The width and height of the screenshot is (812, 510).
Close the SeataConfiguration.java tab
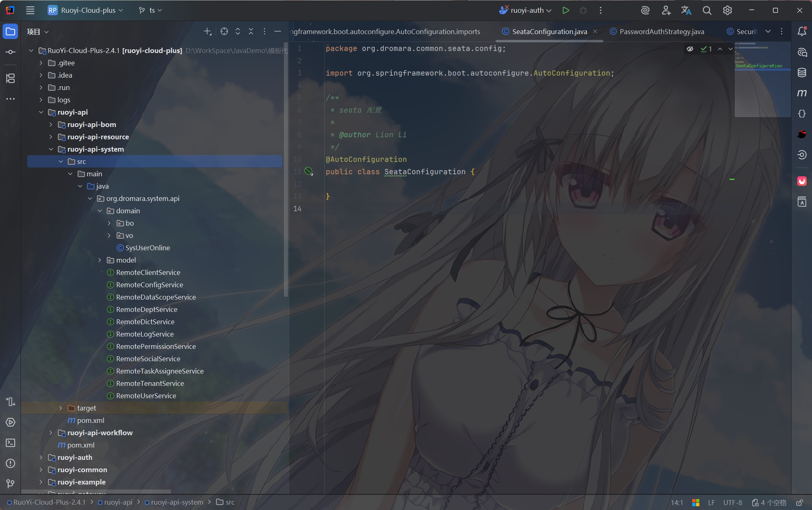[x=595, y=32]
